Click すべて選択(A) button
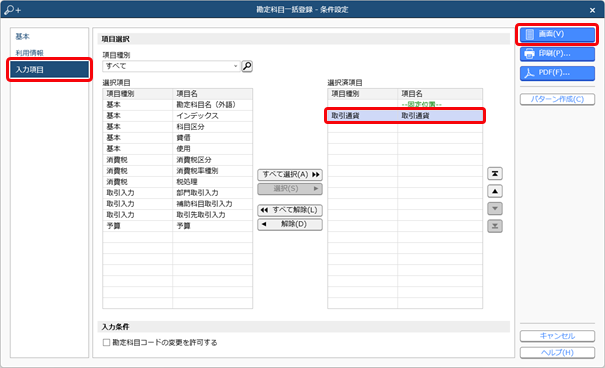 click(290, 175)
